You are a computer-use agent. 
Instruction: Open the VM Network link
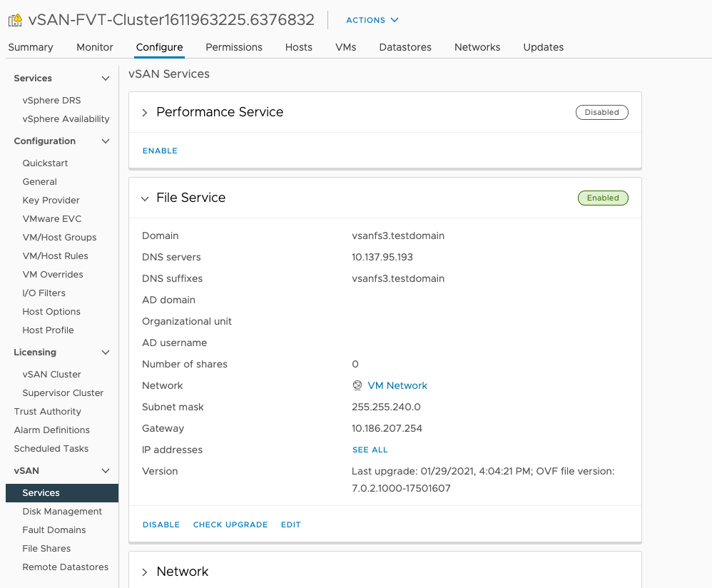(x=397, y=385)
